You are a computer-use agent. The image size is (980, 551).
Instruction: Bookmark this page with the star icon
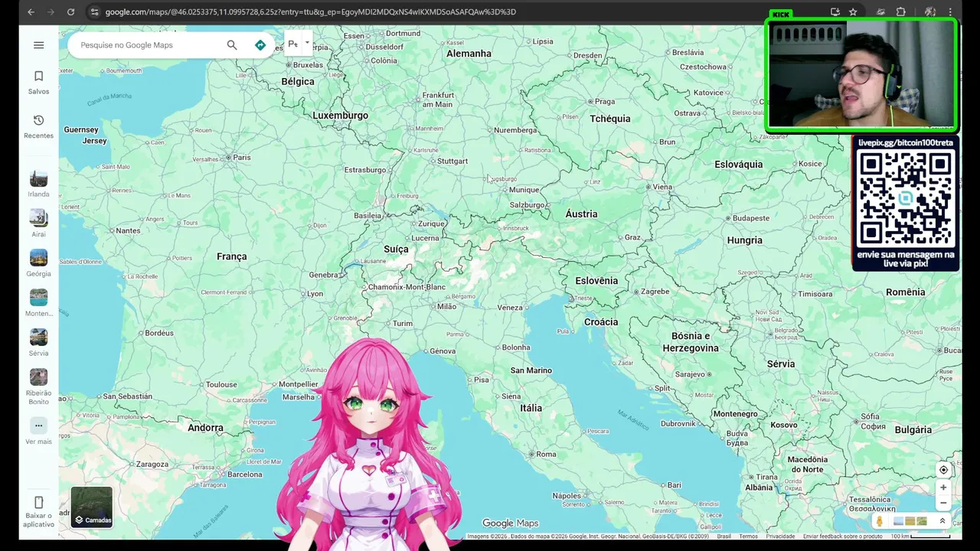pos(853,12)
